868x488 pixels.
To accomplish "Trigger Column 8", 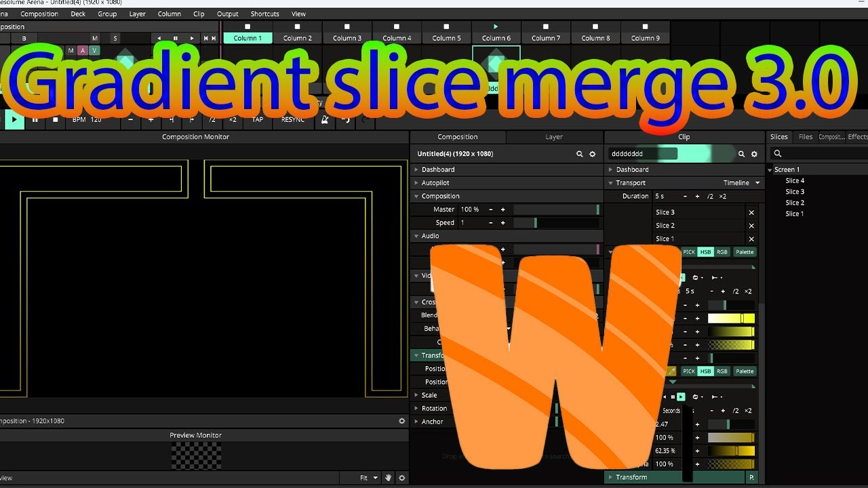I will [x=595, y=38].
